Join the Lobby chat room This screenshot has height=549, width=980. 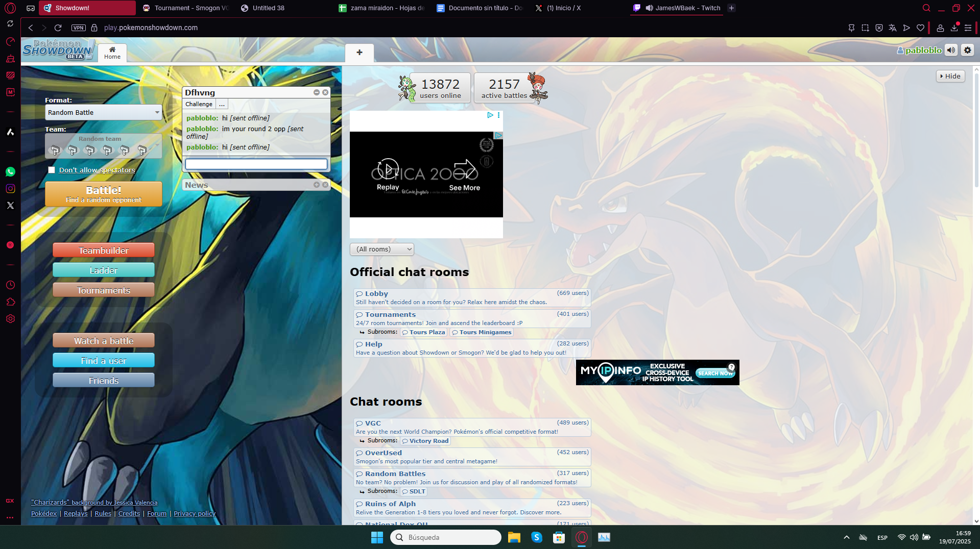(x=472, y=297)
